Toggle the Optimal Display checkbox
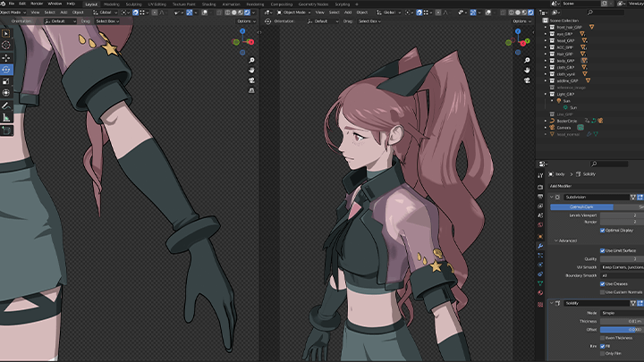Image resolution: width=644 pixels, height=362 pixels. coord(603,231)
